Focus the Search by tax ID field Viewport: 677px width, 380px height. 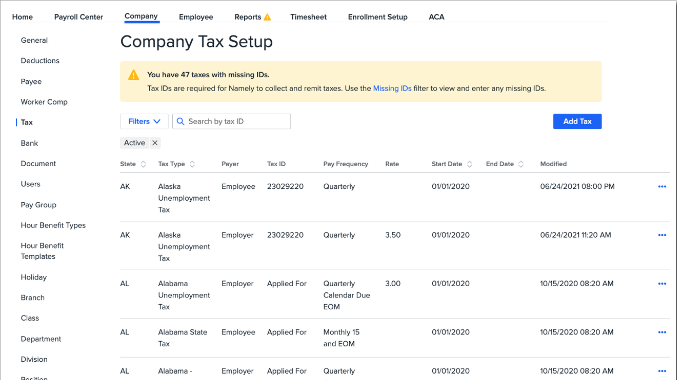point(231,121)
